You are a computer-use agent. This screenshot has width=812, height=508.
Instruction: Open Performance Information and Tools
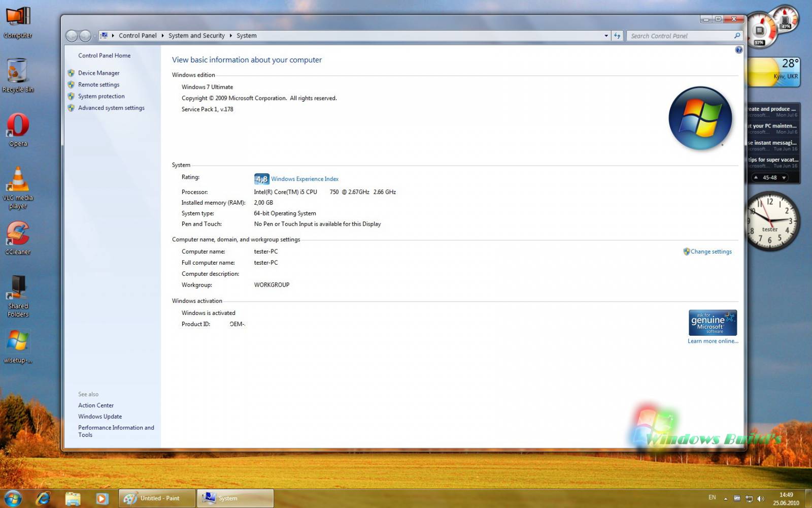[116, 431]
